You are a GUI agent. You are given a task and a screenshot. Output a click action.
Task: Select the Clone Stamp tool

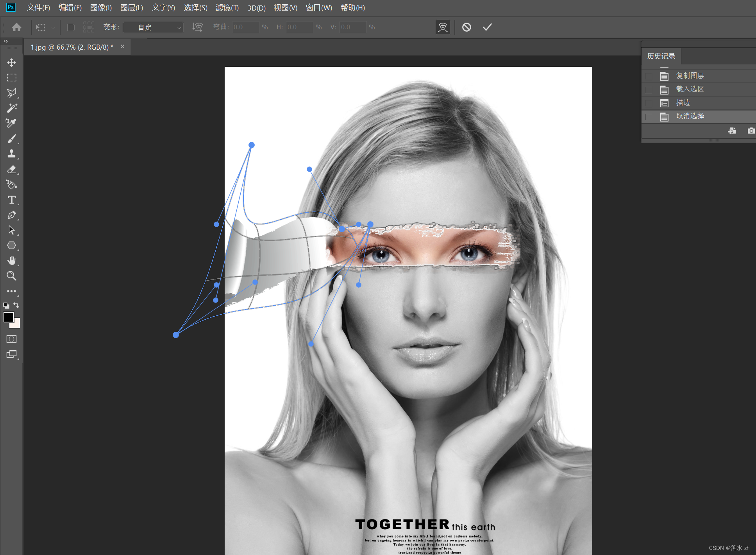pyautogui.click(x=11, y=154)
